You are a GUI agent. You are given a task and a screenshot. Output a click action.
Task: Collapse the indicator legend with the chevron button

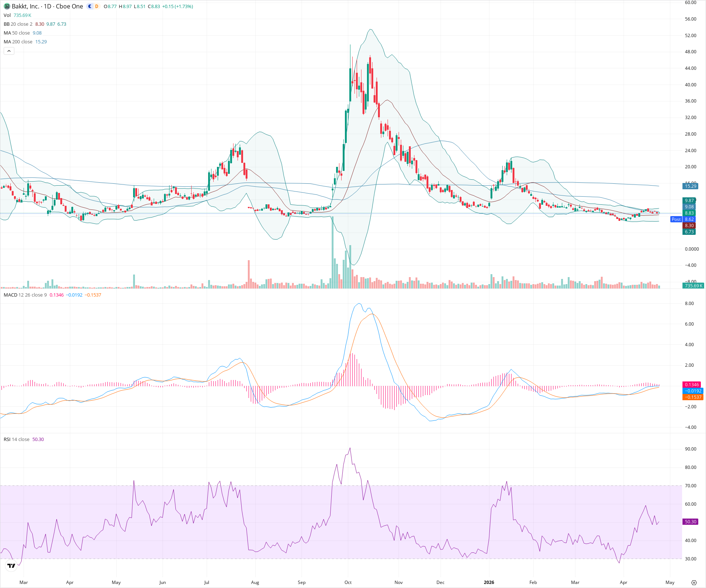point(8,51)
